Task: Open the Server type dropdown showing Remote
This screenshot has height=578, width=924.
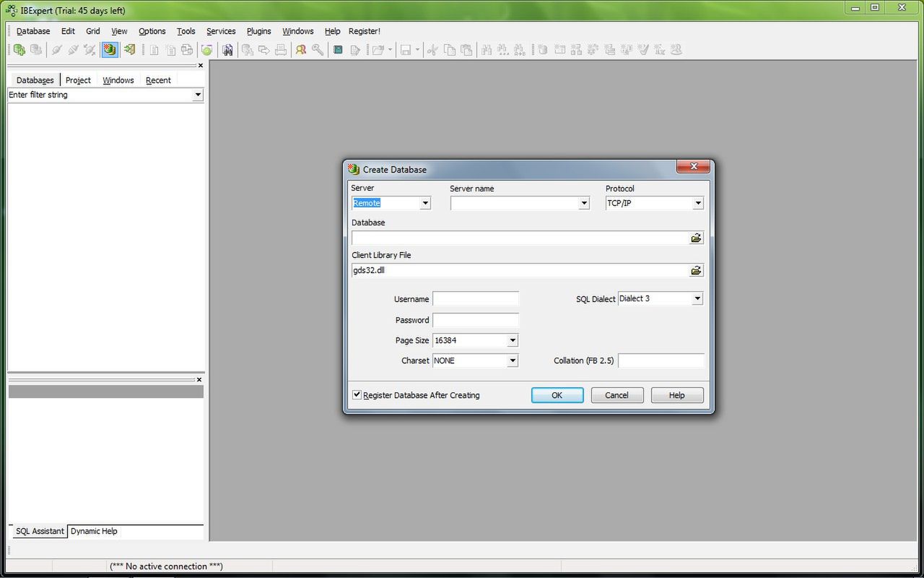Action: pos(425,203)
